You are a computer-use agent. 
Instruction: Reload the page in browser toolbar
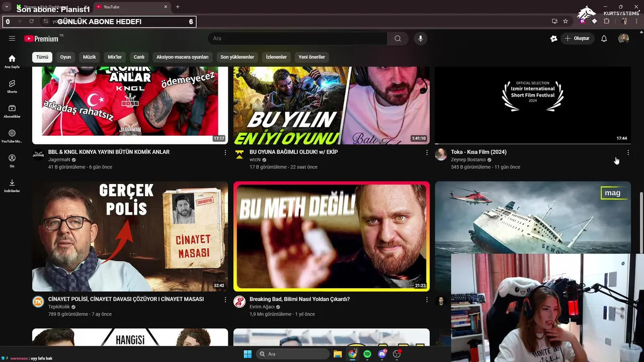point(31,21)
